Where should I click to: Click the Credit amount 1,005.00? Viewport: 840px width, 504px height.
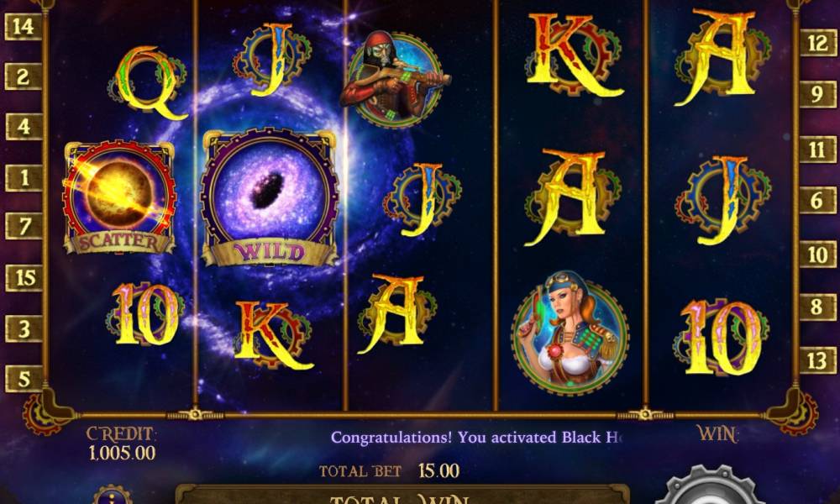tap(122, 453)
